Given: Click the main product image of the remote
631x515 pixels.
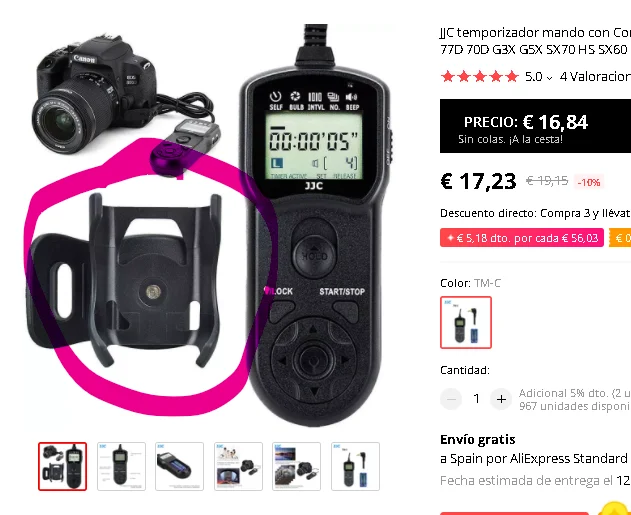Looking at the screenshot, I should point(209,225).
